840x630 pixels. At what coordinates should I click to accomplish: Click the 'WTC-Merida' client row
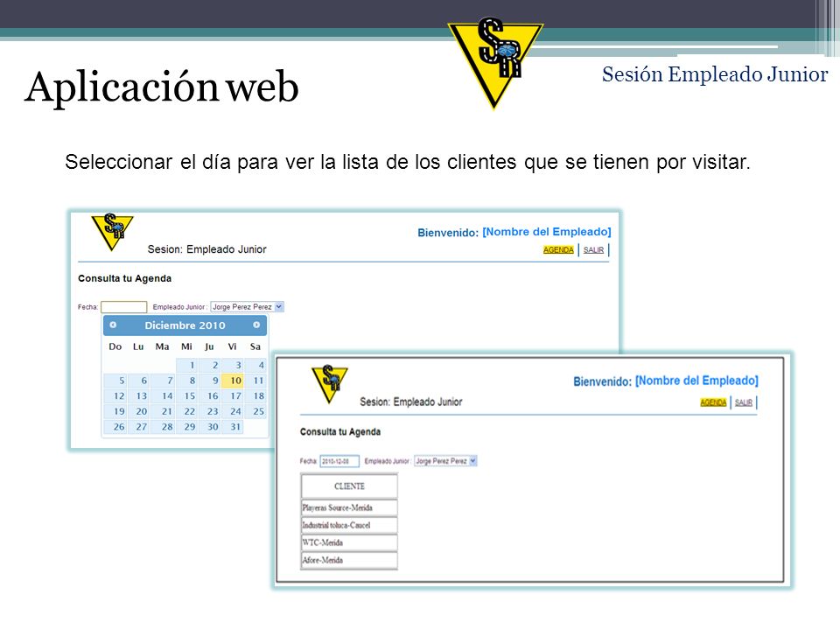coord(349,542)
